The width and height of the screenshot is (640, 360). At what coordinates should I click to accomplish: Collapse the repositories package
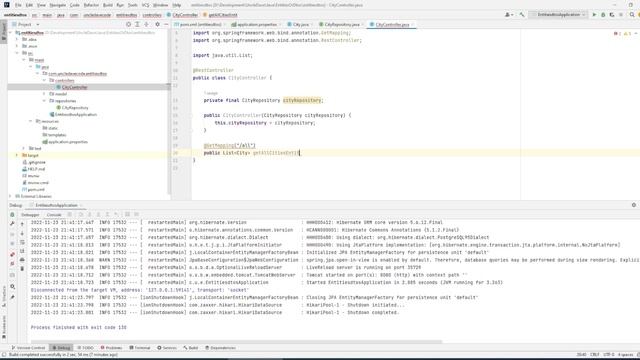click(44, 101)
